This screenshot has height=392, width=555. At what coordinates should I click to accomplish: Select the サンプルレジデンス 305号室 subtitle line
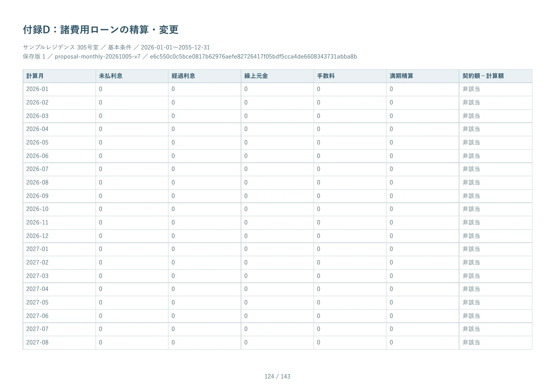pos(116,48)
